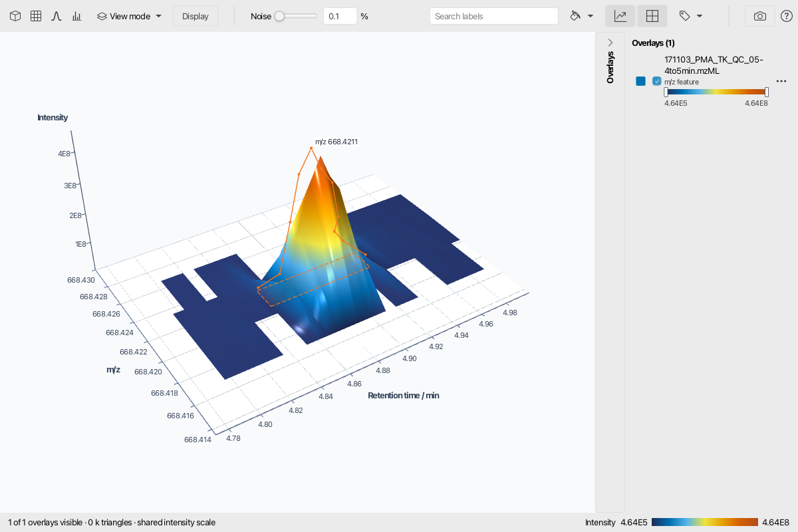
Task: Take a snapshot with the camera icon
Action: [760, 16]
